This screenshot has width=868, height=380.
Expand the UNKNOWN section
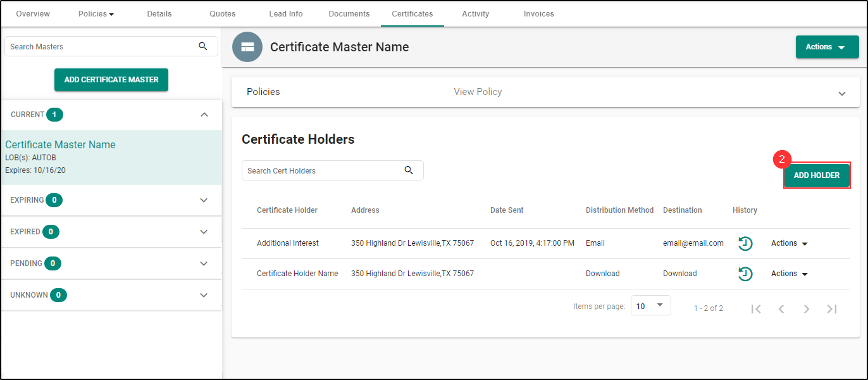204,295
